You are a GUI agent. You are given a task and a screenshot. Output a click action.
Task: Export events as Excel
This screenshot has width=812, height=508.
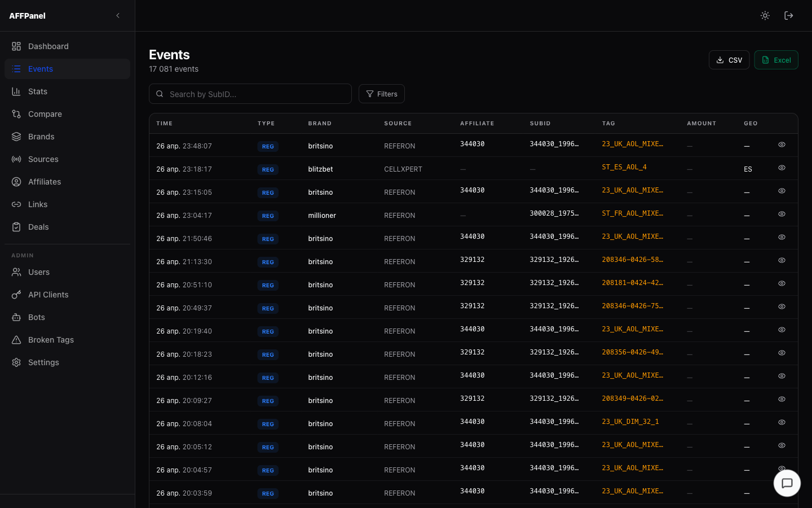[x=776, y=59]
